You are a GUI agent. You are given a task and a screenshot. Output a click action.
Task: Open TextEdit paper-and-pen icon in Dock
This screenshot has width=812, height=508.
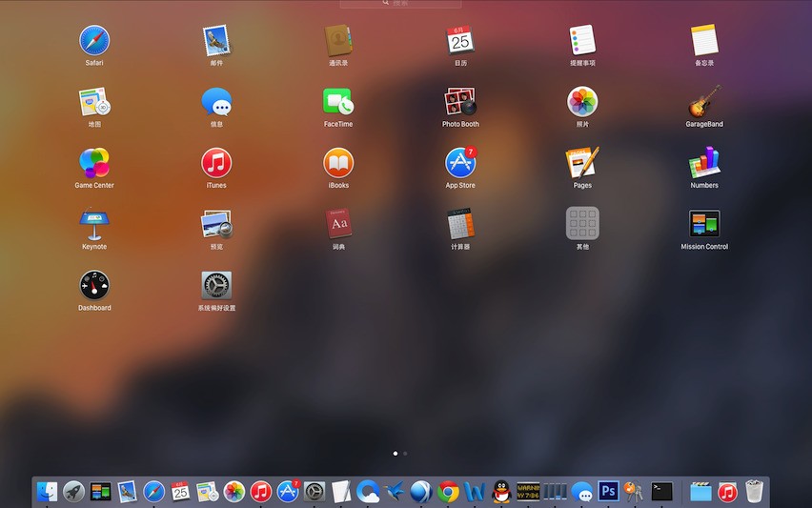(341, 492)
